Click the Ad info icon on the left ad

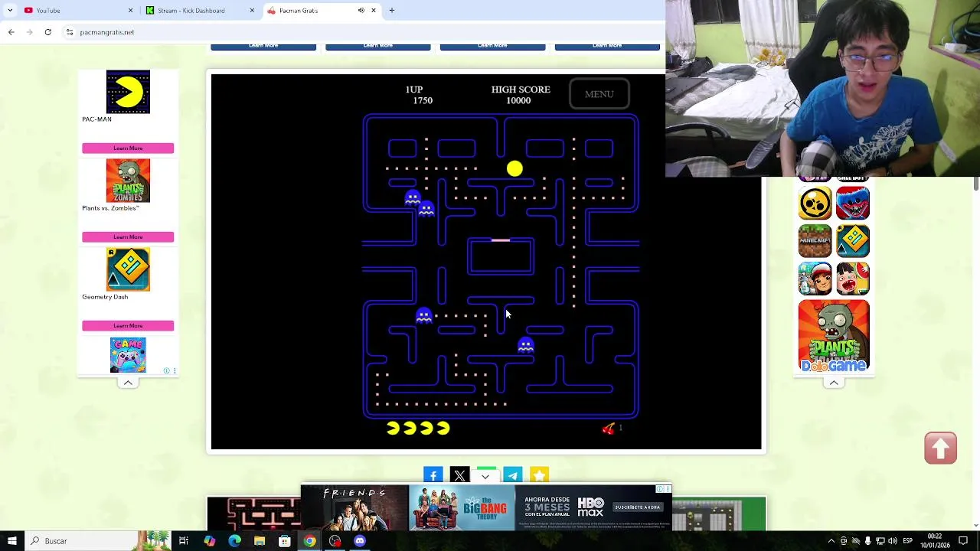tap(166, 371)
